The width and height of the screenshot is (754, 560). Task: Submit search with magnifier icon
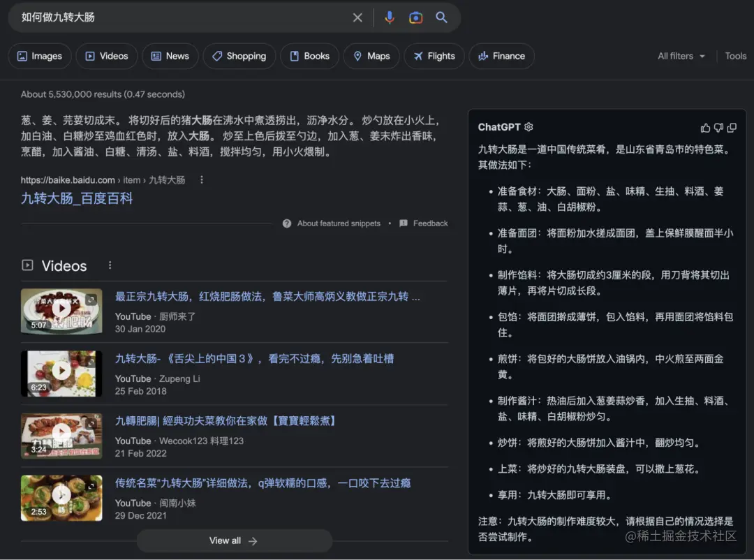[441, 17]
